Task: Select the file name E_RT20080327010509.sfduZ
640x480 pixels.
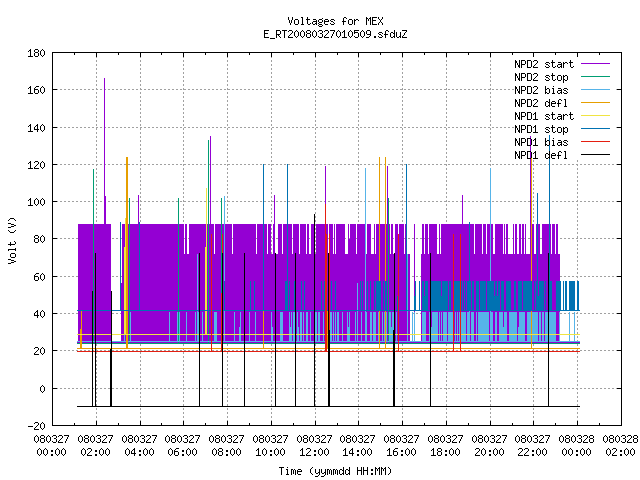Action: tap(335, 34)
